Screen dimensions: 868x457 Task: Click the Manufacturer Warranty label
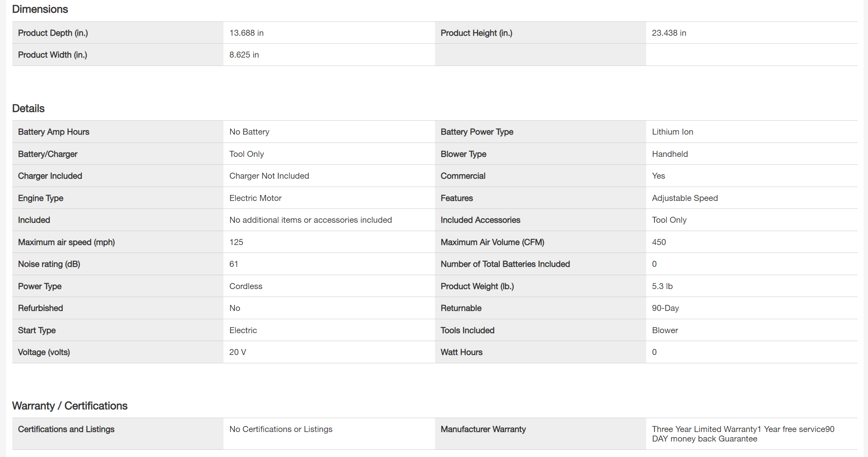pos(483,429)
